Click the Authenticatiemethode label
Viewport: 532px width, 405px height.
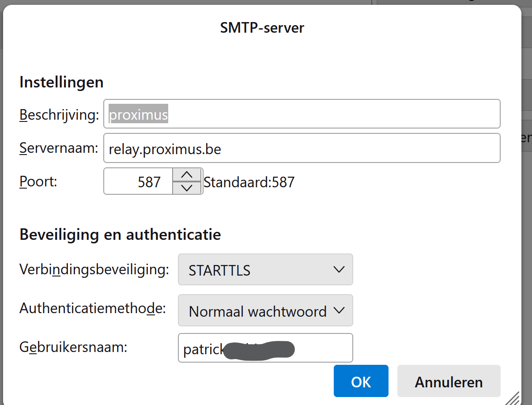[x=93, y=308]
